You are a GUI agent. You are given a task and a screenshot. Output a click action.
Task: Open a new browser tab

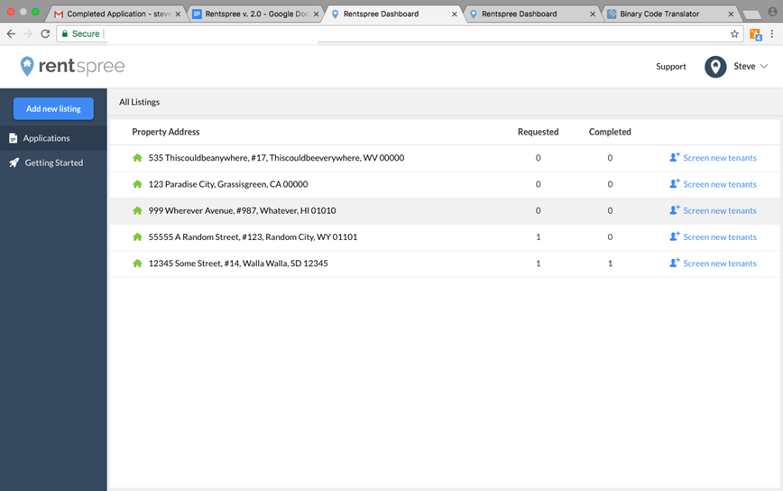[752, 14]
